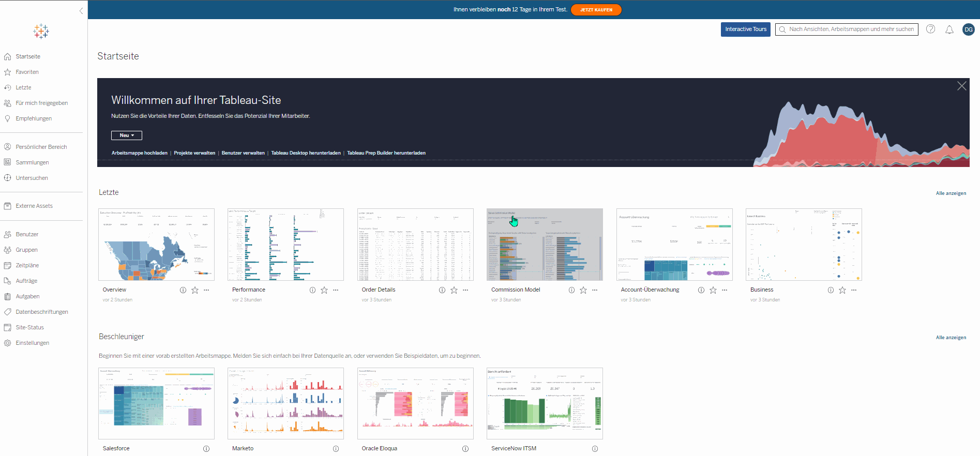Favorite the Commission Model view
Viewport: 980px width, 456px height.
(583, 290)
